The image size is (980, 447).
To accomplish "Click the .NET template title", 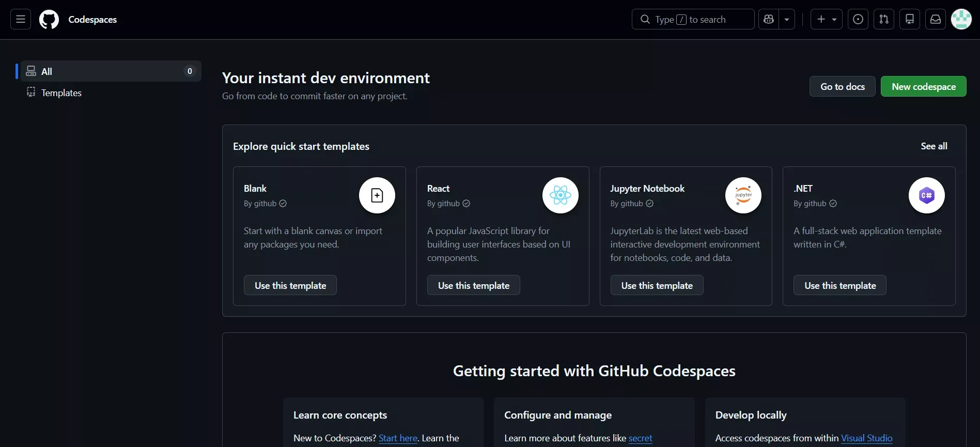I will tap(803, 189).
